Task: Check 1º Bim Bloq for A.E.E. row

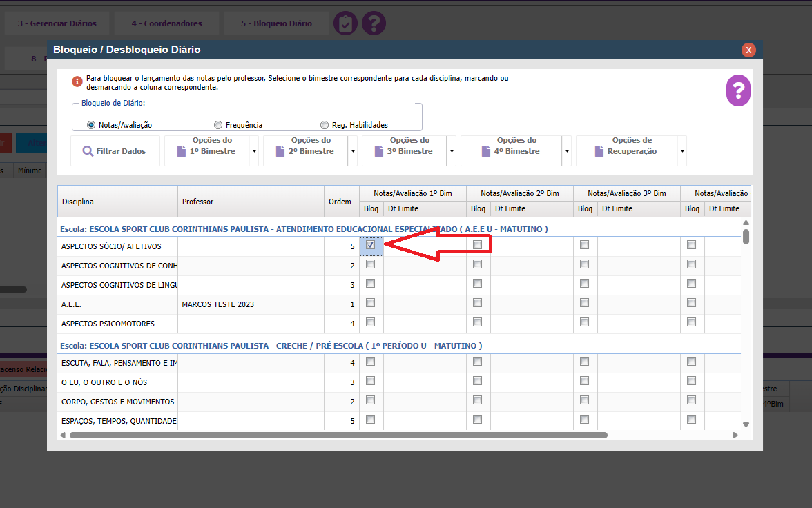Action: pyautogui.click(x=371, y=303)
